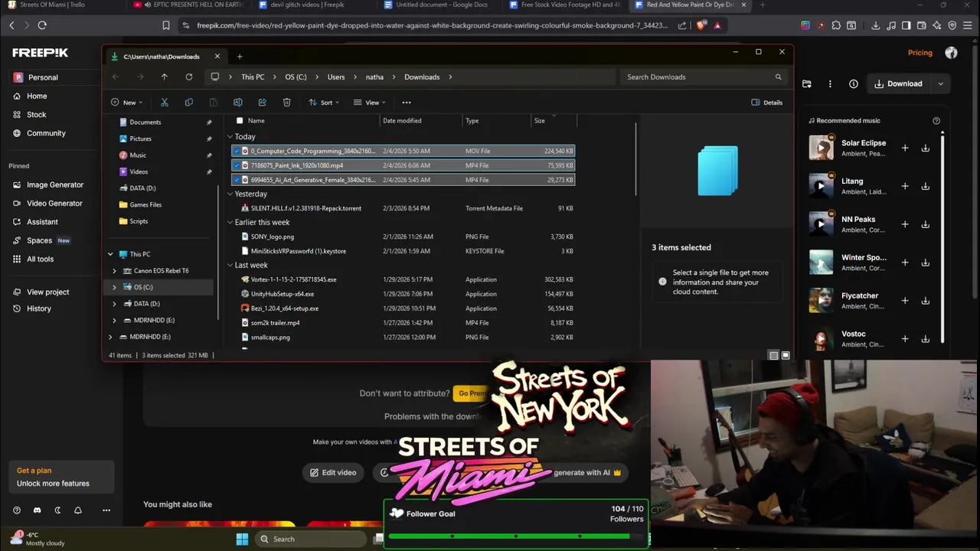The height and width of the screenshot is (551, 980).
Task: Refresh the Downloads folder in Explorer
Action: click(188, 77)
